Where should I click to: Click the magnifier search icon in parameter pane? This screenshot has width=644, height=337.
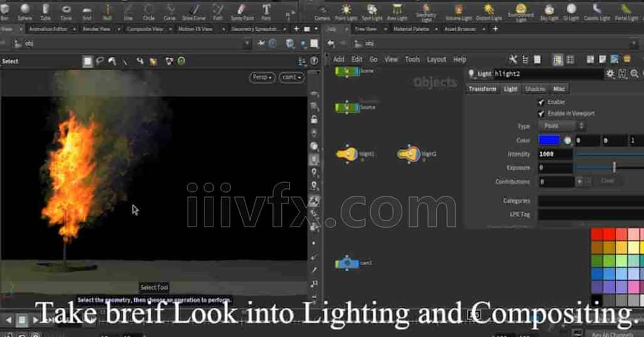(x=635, y=73)
